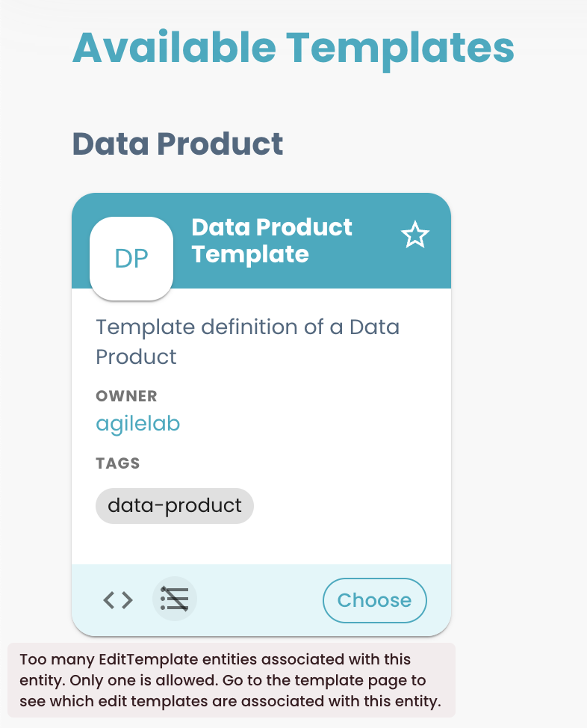Add Data Product Template to favorites star

click(x=415, y=236)
